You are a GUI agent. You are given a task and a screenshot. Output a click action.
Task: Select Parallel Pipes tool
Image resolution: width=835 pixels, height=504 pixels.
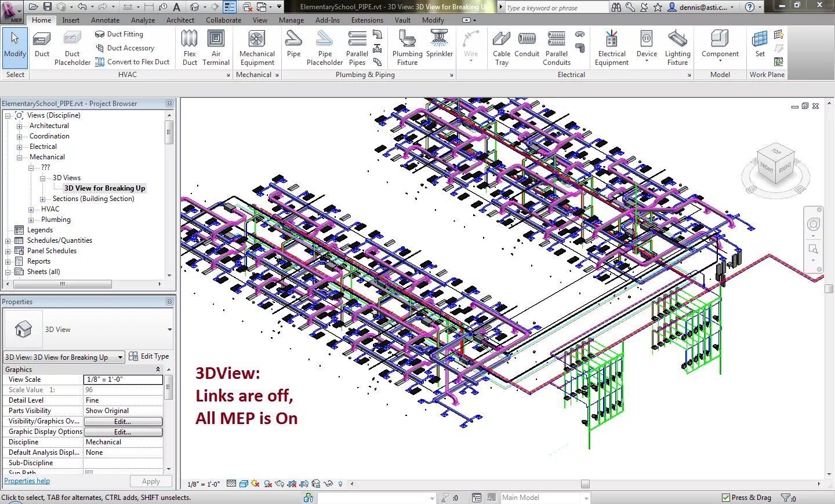click(357, 49)
